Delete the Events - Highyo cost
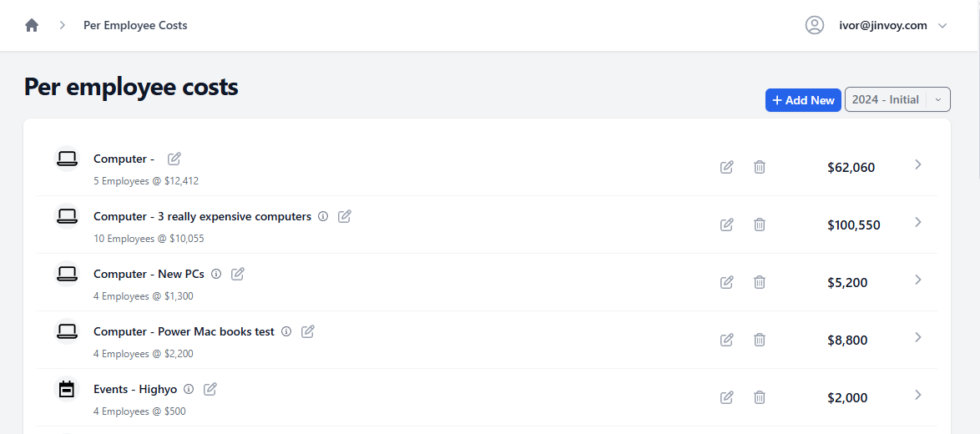Viewport: 980px width, 434px height. click(760, 397)
